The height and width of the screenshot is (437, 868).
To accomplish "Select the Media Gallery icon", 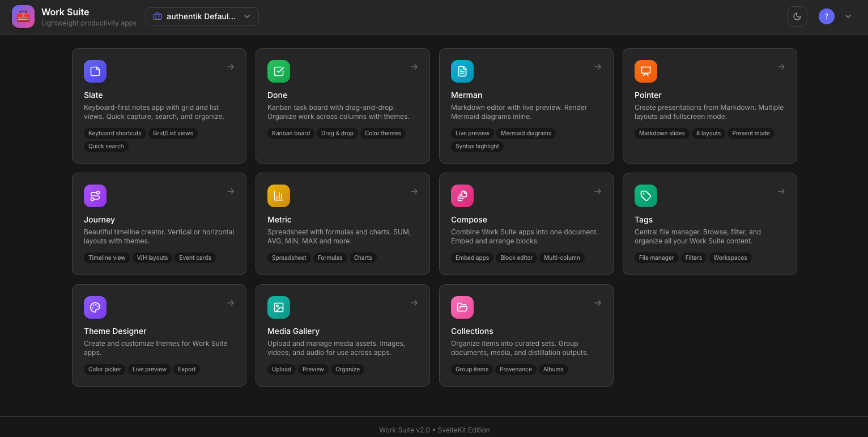I will (279, 307).
